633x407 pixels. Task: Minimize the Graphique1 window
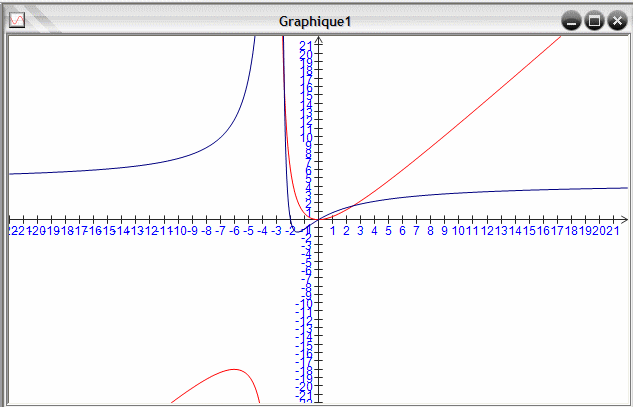coord(571,21)
